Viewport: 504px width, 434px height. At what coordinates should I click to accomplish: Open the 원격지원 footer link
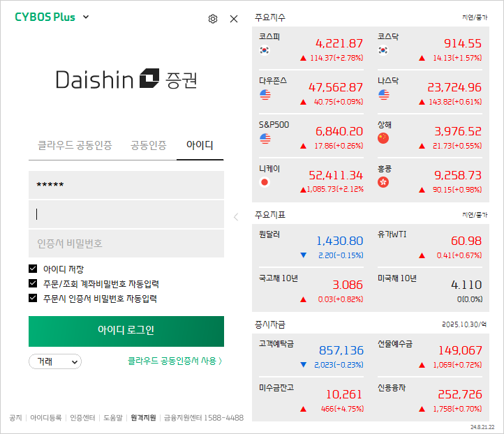(143, 418)
